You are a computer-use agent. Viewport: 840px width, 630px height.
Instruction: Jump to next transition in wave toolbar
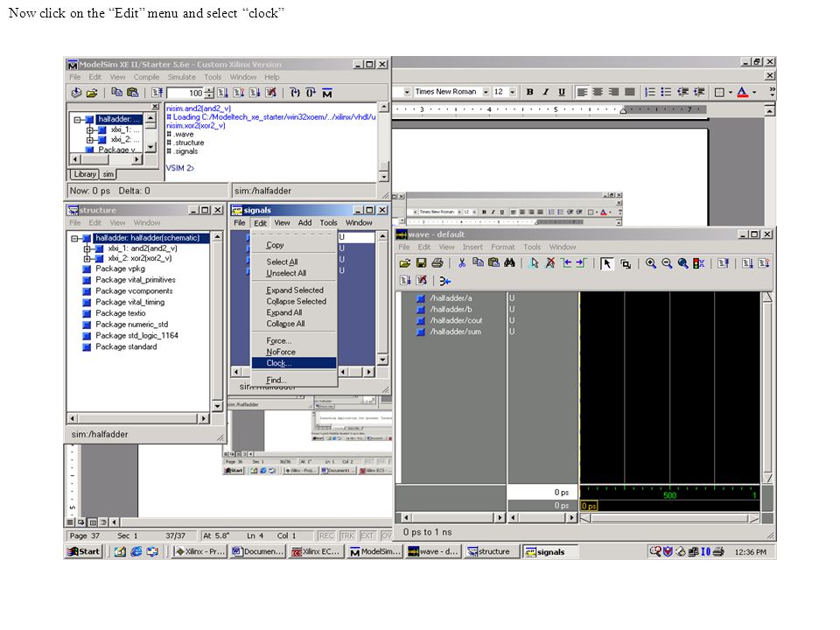coord(581,263)
